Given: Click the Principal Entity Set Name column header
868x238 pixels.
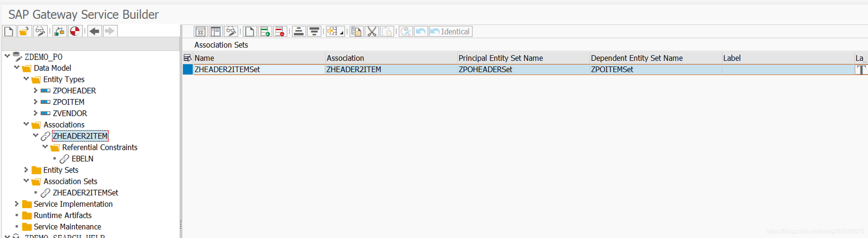Looking at the screenshot, I should click(523, 58).
